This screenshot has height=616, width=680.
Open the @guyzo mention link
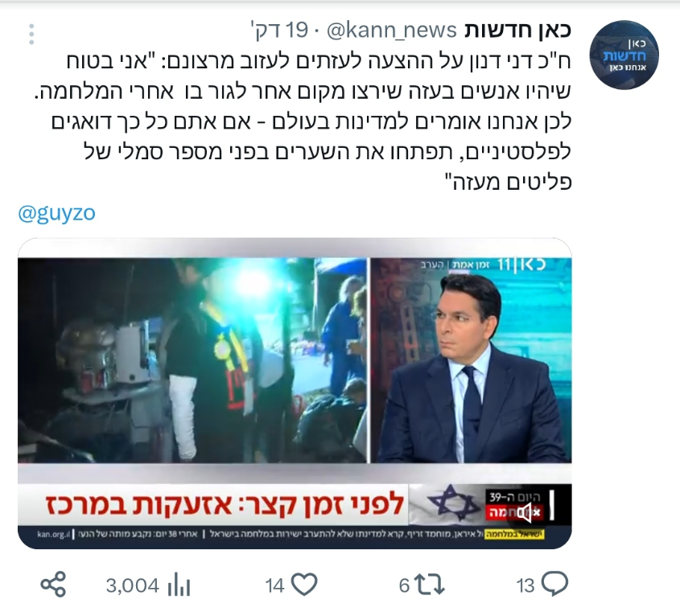click(x=57, y=213)
